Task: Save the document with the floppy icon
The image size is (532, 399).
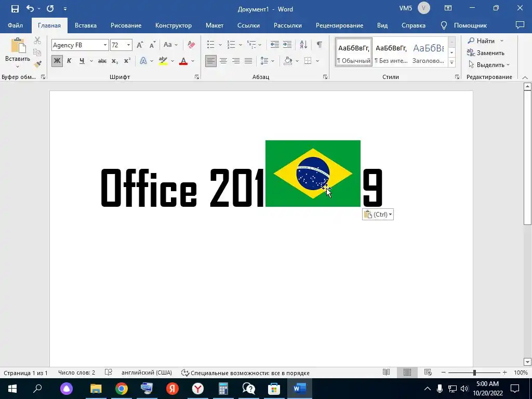Action: (x=15, y=8)
